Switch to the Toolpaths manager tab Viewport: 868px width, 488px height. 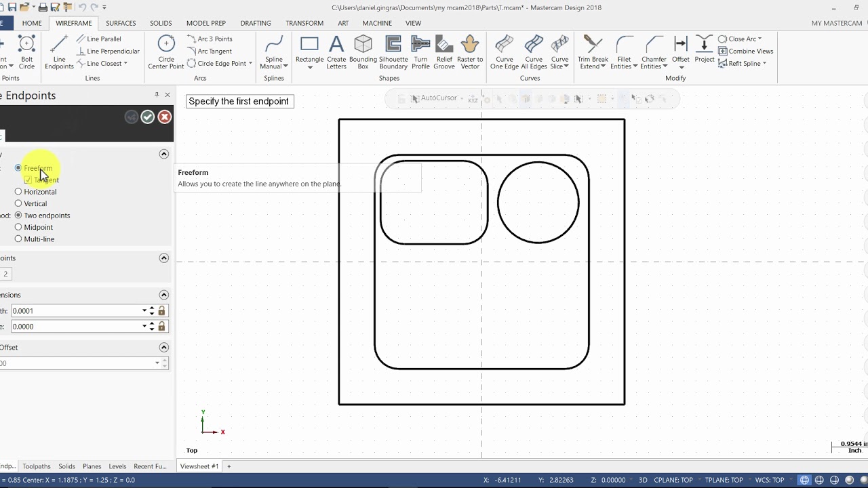pos(37,466)
